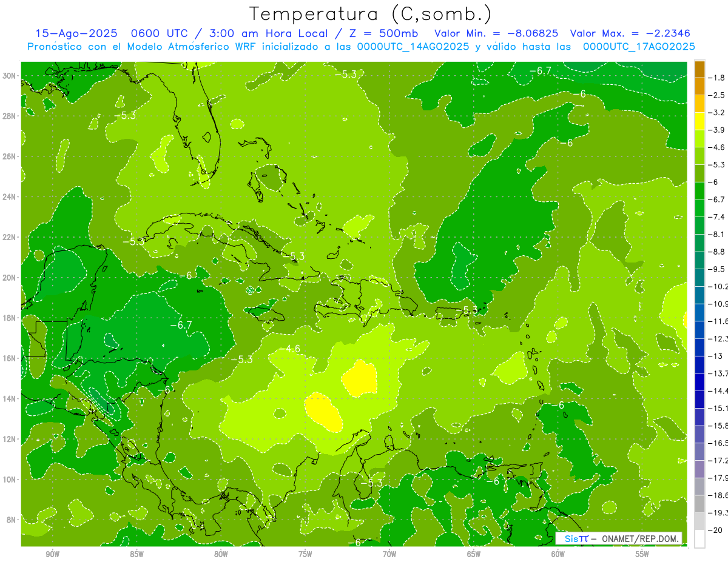Click the -14.4 value on the color legend
Viewport: 728px width, 562px height.
[x=718, y=390]
